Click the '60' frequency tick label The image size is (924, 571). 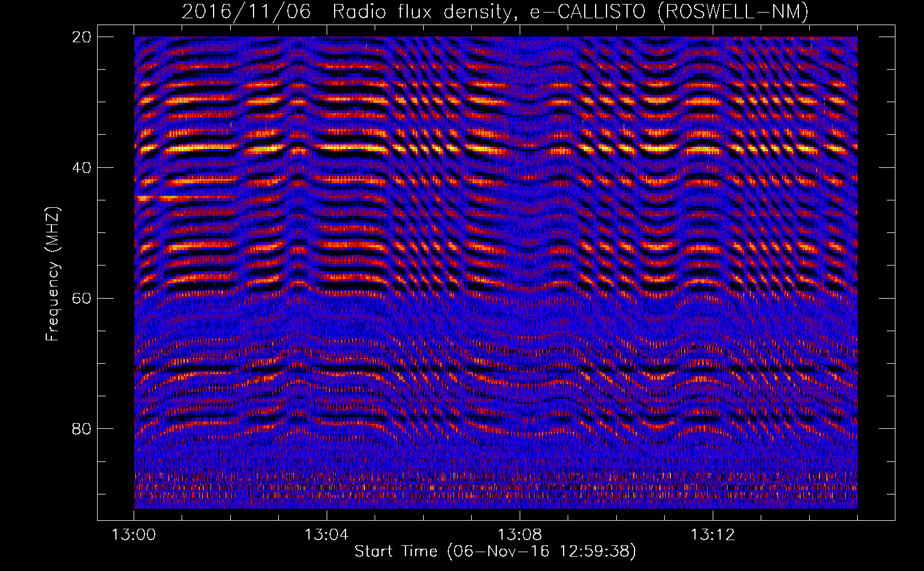pos(82,299)
